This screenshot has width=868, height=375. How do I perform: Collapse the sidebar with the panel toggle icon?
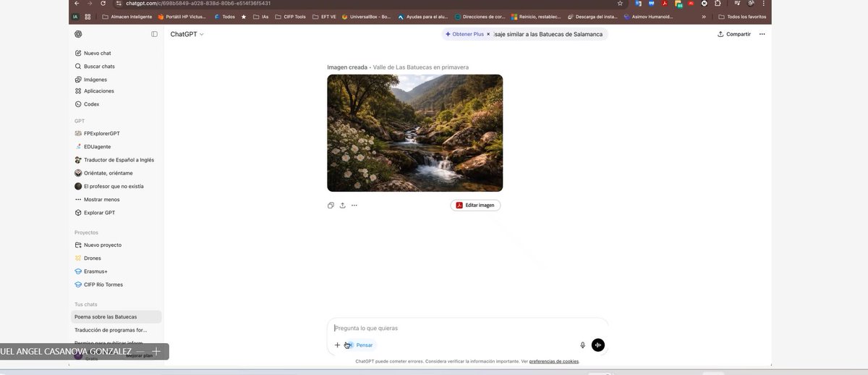click(154, 34)
